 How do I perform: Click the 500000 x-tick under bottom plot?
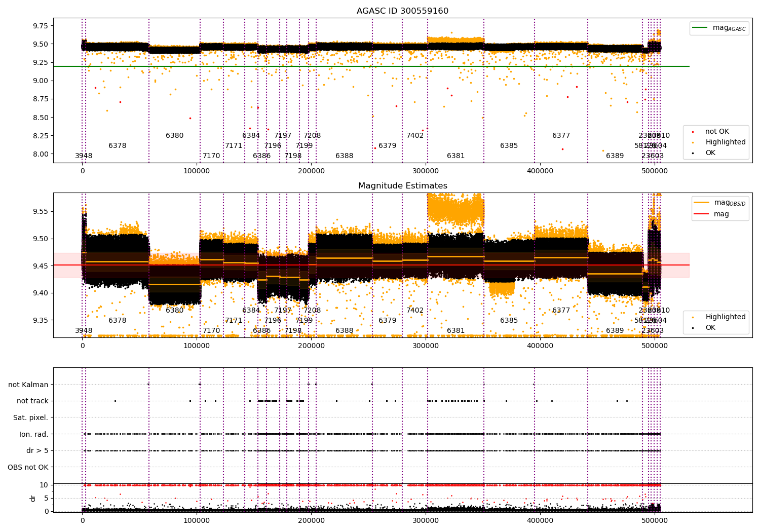point(655,520)
